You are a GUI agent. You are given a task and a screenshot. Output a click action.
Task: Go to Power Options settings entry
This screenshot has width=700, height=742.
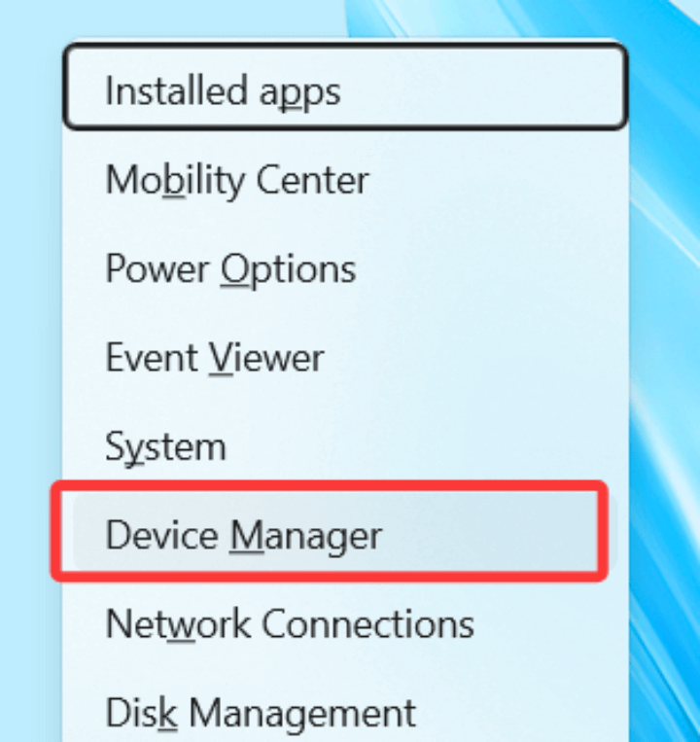(x=230, y=268)
